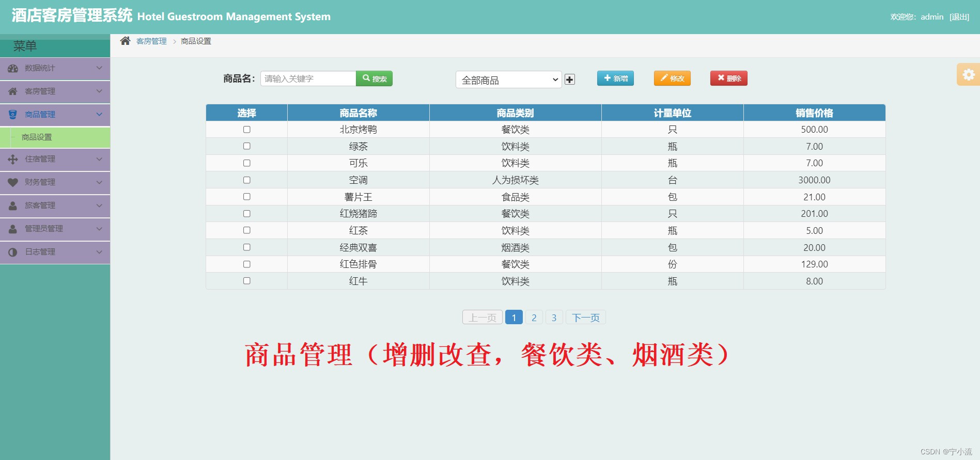
Task: Click the 旅客管理 user icon
Action: click(x=13, y=205)
